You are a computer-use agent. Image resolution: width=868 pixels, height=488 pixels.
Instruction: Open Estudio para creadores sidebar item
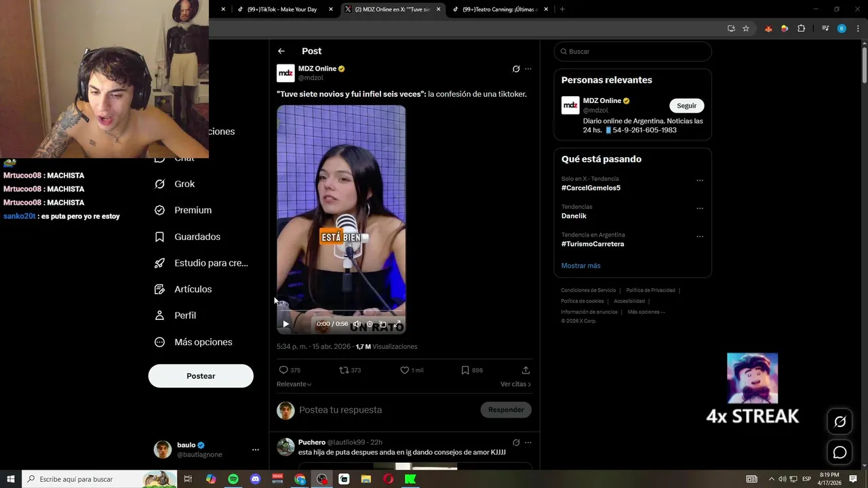201,263
